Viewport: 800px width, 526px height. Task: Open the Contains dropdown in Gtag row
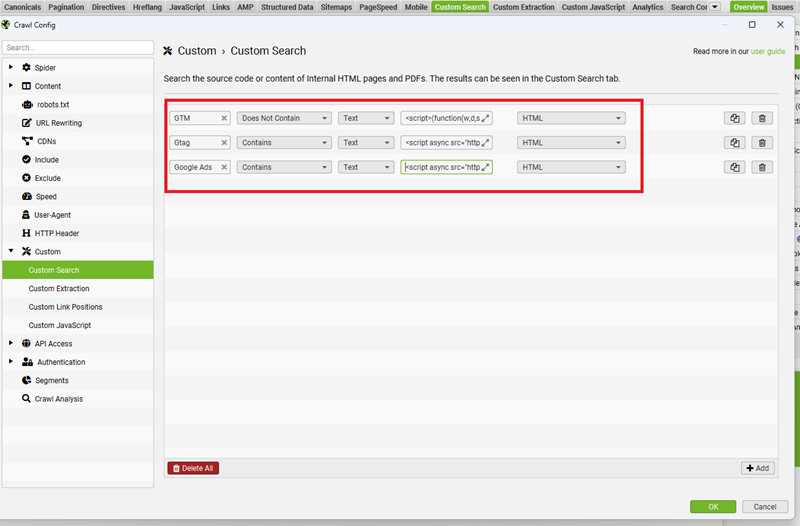(x=284, y=142)
